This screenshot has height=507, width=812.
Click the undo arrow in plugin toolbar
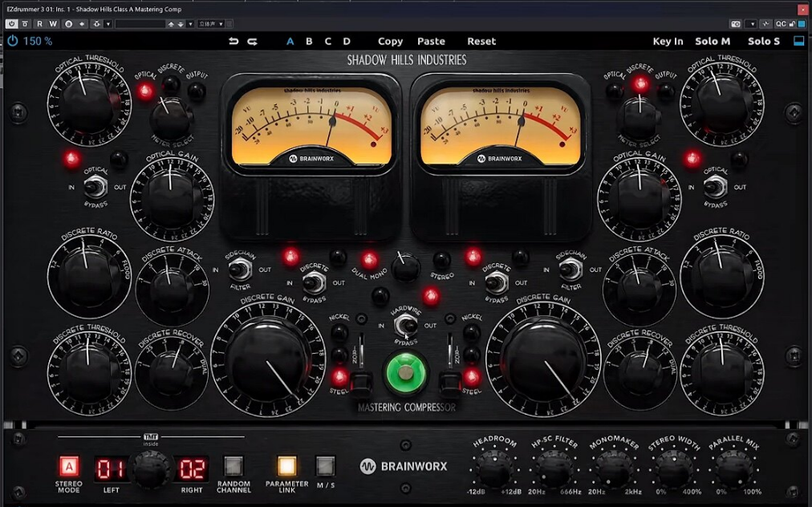(233, 41)
